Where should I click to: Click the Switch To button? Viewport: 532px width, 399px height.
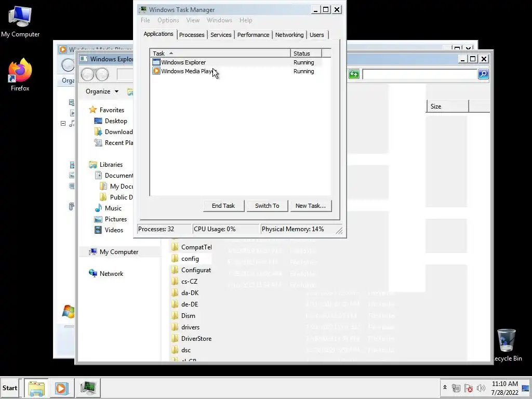tap(267, 206)
